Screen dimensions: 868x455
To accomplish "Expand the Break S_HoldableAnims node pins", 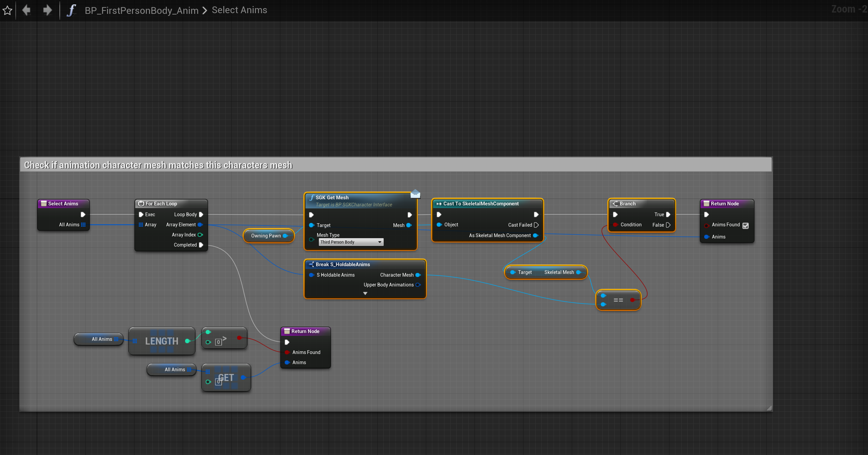I will pyautogui.click(x=365, y=294).
